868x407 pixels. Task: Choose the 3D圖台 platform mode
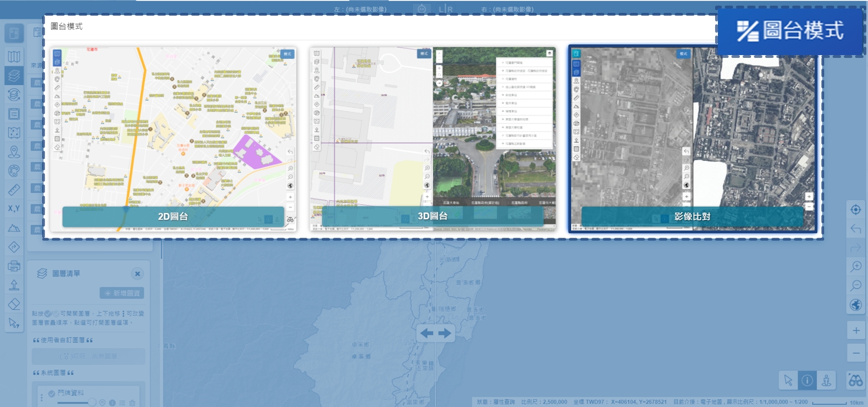(x=432, y=216)
